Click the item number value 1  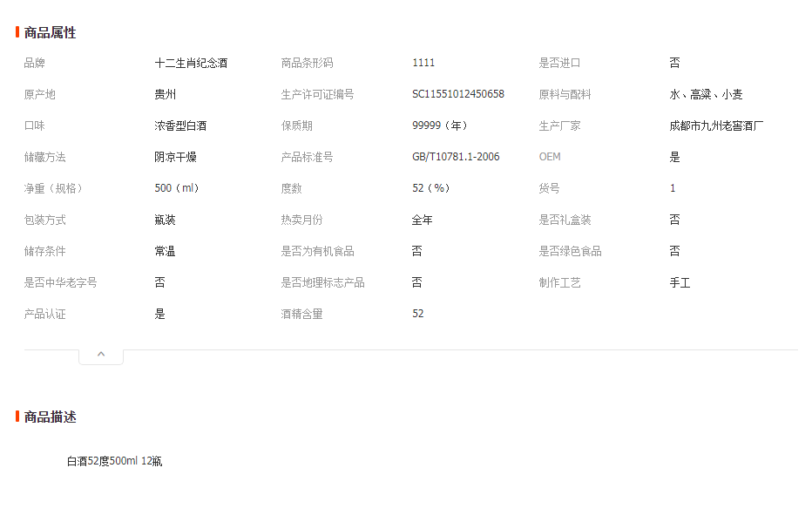(x=673, y=189)
